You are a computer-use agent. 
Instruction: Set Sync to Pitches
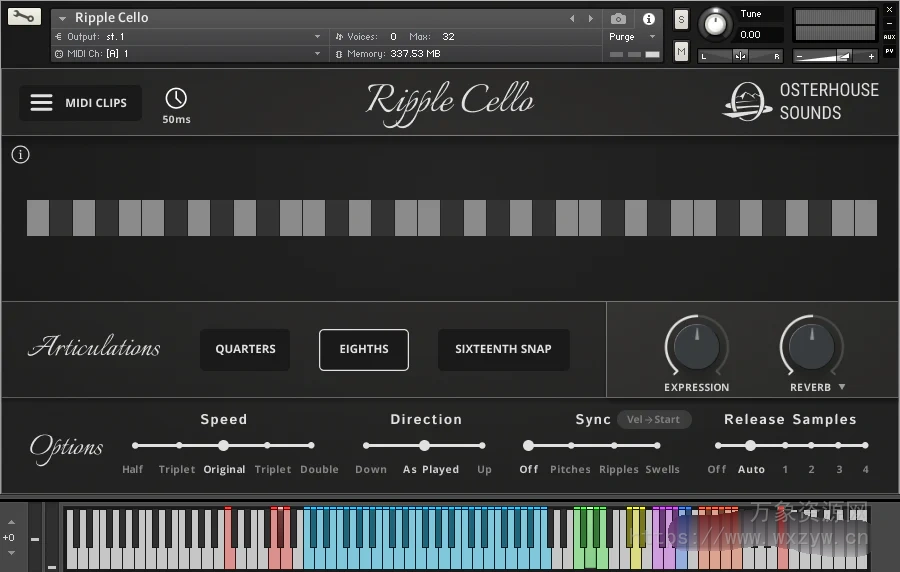click(570, 469)
